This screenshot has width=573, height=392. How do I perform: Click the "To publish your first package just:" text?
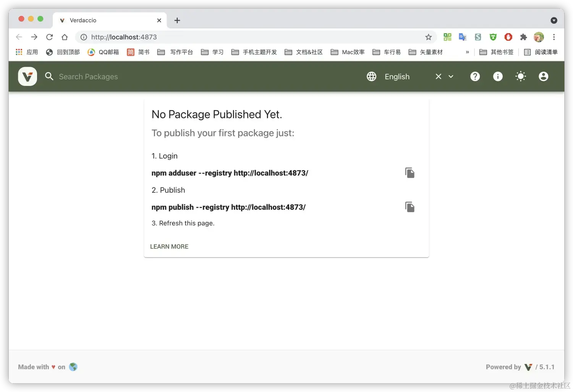(x=223, y=133)
